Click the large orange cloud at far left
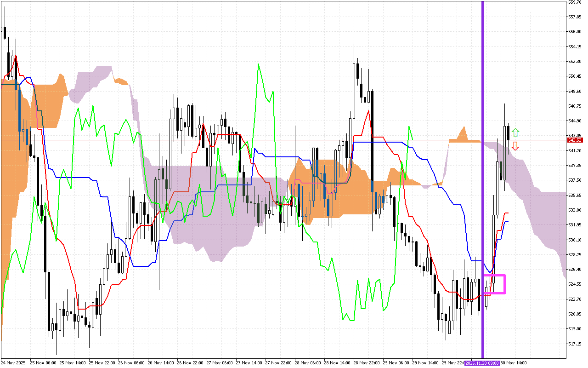The height and width of the screenshot is (368, 588). click(x=9, y=138)
